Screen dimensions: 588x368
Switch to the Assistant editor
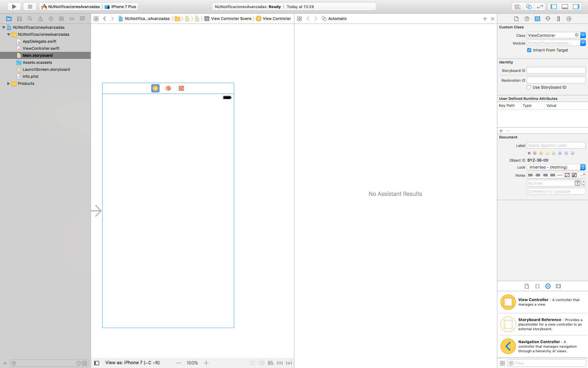pos(529,7)
